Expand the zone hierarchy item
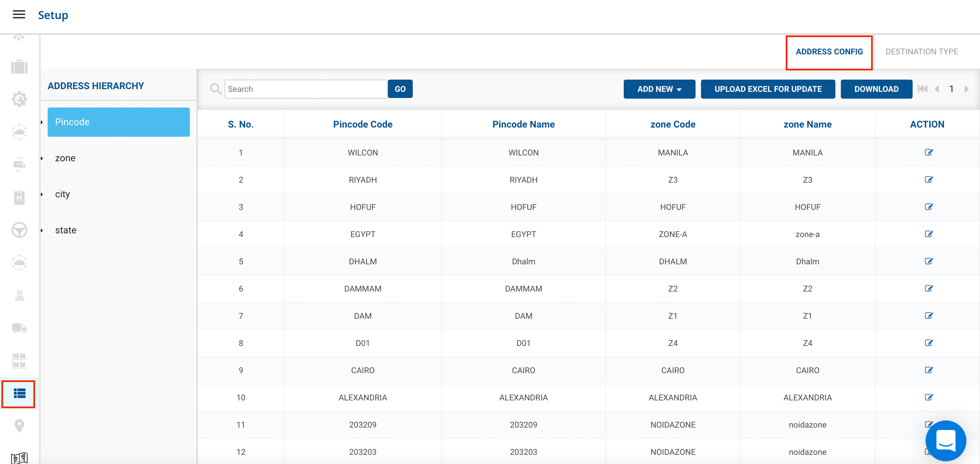The image size is (980, 464). [x=65, y=158]
